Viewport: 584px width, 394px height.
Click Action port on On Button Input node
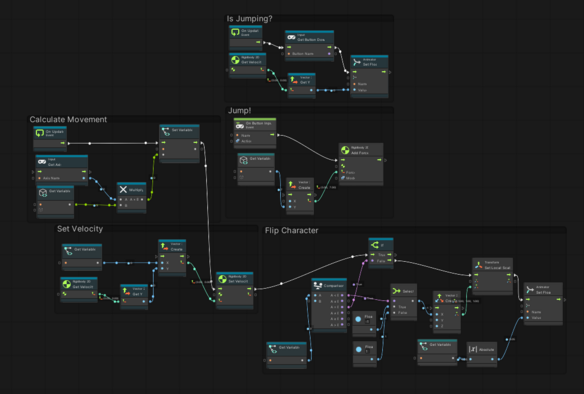(x=237, y=141)
